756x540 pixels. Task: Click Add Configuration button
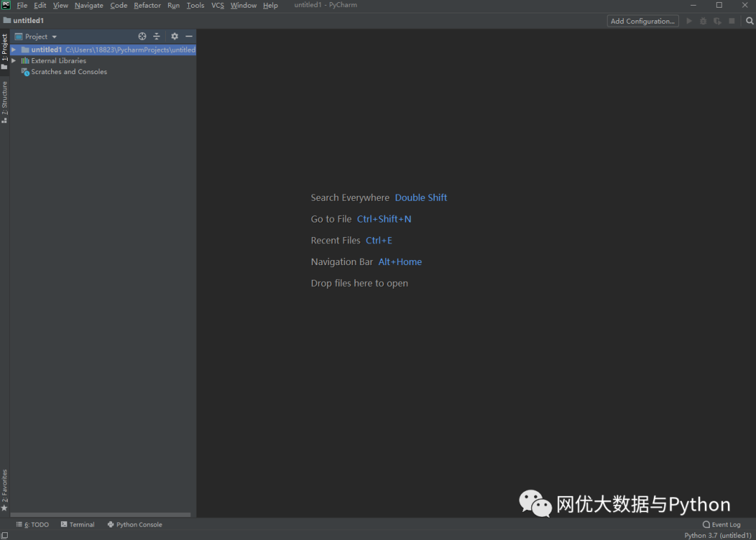[643, 21]
